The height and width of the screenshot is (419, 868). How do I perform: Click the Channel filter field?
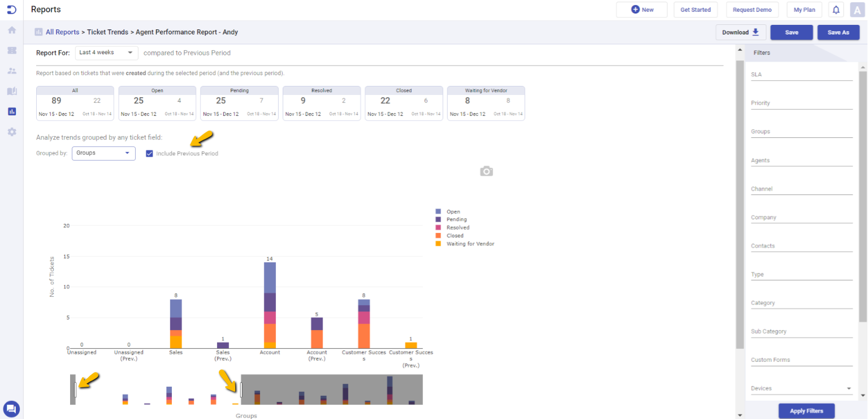[801, 188]
